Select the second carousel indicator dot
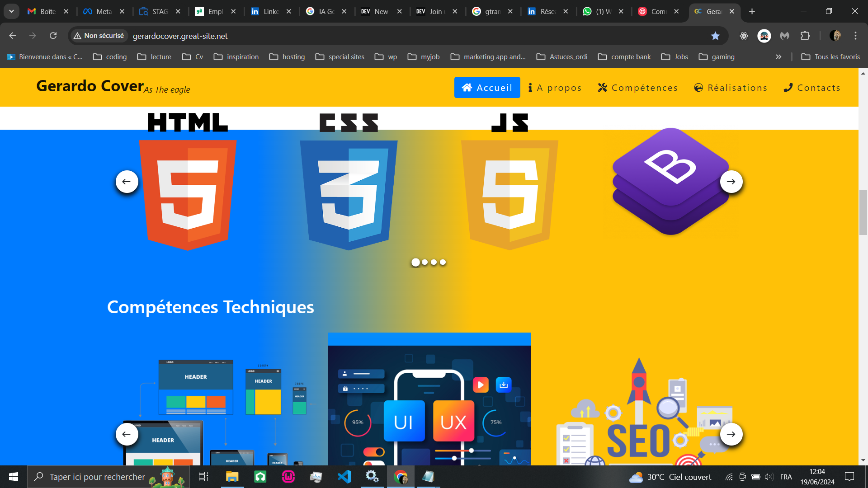This screenshot has height=488, width=868. 425,262
